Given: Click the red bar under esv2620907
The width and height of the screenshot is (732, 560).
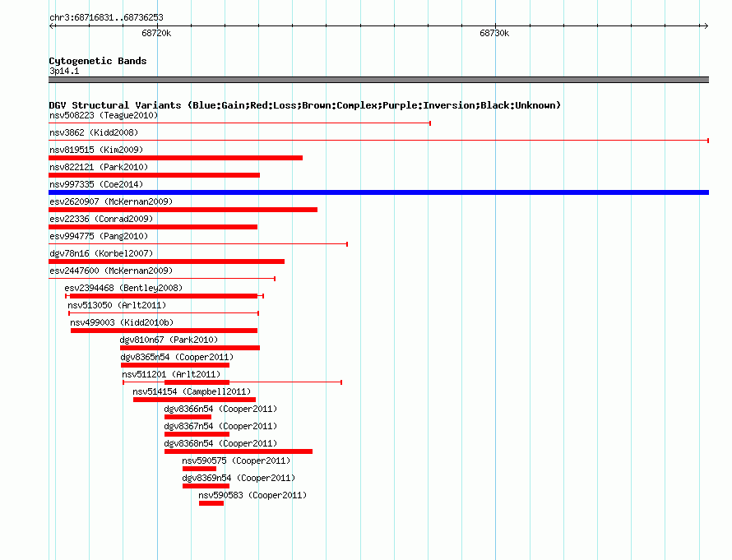Looking at the screenshot, I should click(x=183, y=210).
